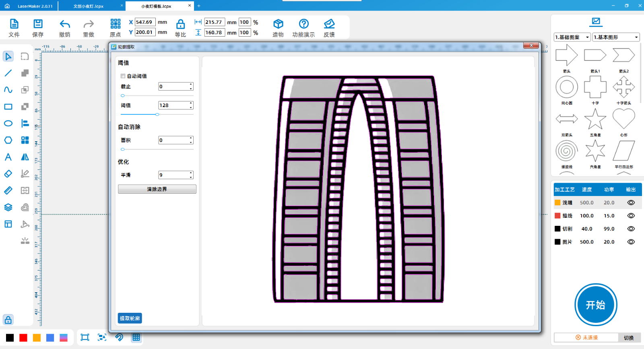
Task: Select the ellipse drawing tool
Action: coord(8,124)
